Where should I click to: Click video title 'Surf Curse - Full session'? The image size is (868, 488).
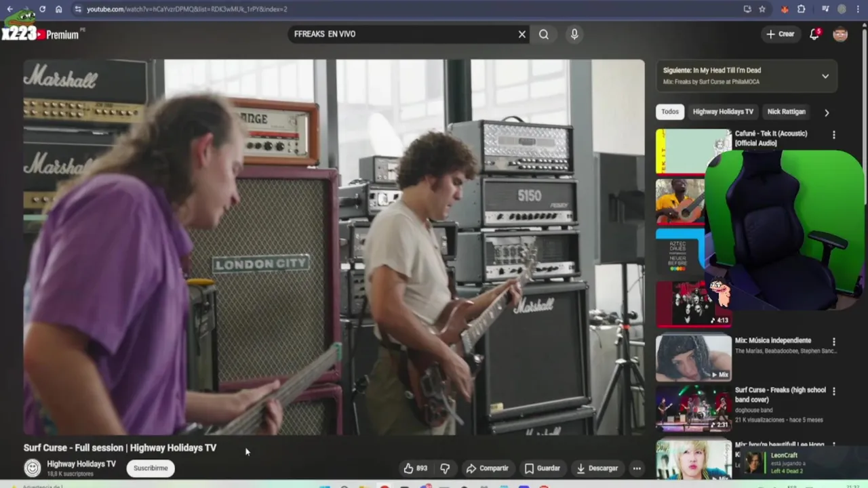pos(120,447)
